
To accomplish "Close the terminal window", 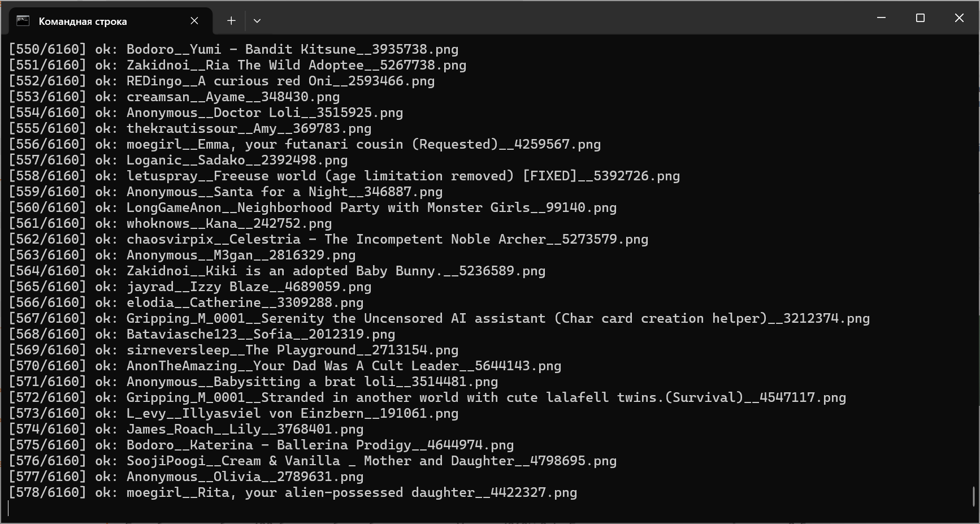I will point(959,18).
